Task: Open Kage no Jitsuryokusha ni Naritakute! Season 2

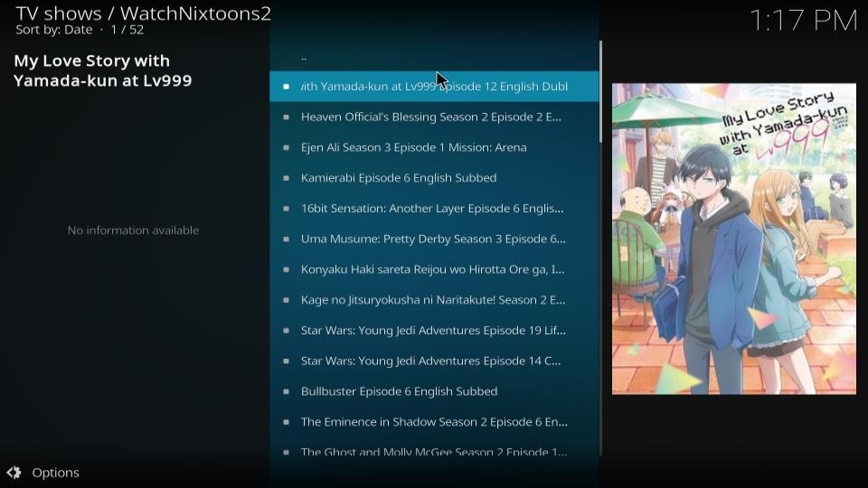Action: 434,299
